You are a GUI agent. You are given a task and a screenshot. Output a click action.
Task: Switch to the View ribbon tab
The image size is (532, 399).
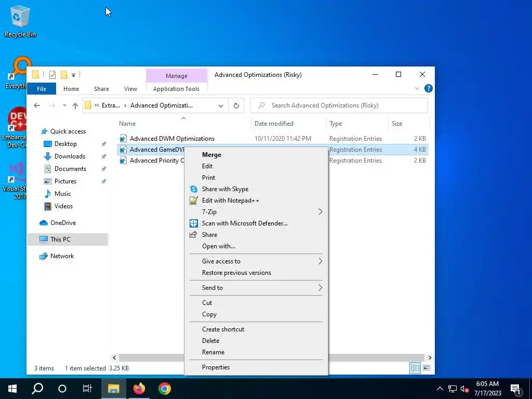click(x=130, y=89)
